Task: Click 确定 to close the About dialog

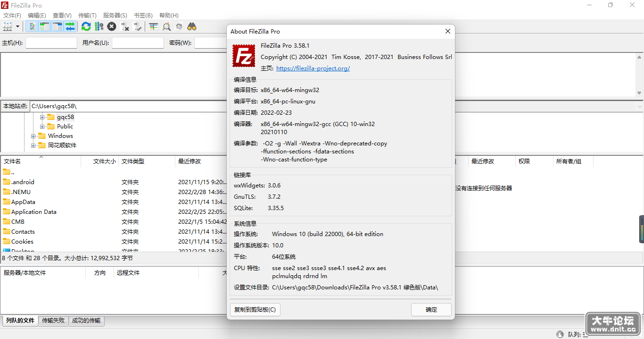Action: click(x=431, y=310)
